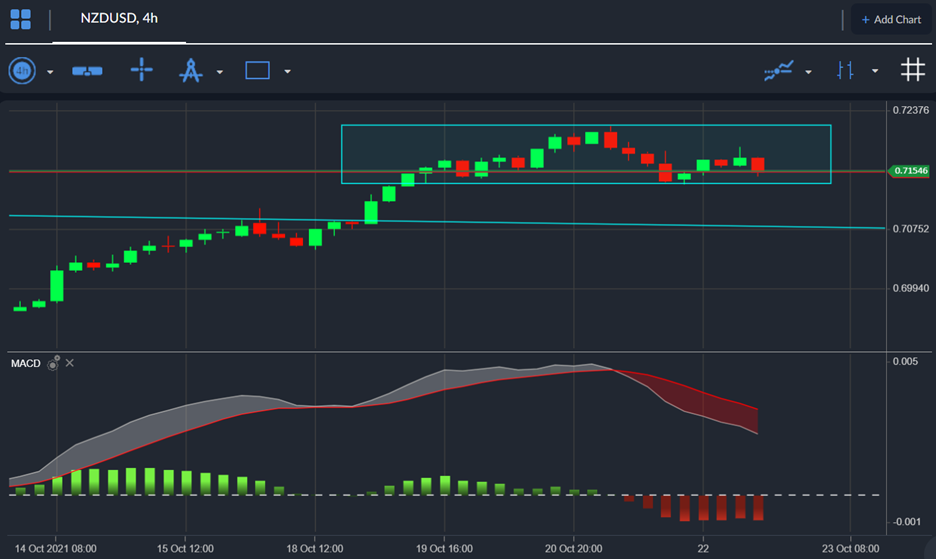Click the 0.69940 price axis label

click(x=911, y=288)
